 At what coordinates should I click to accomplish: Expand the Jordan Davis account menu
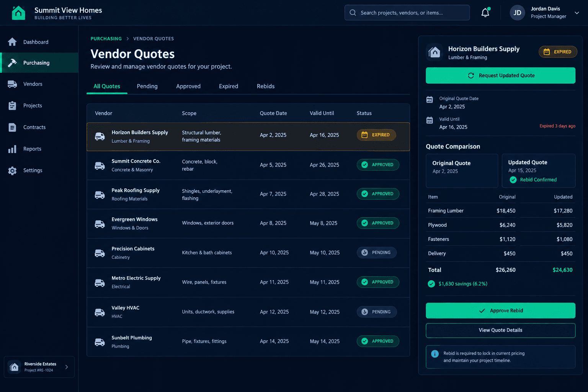click(577, 13)
